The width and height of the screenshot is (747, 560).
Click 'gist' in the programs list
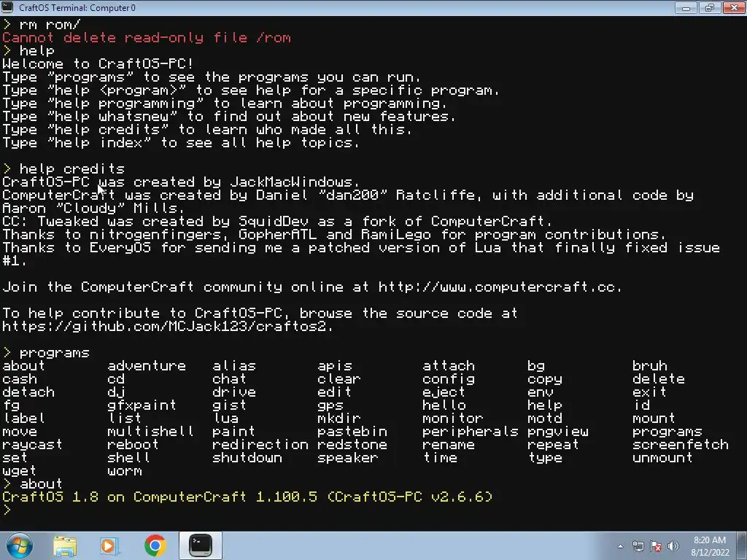click(x=229, y=405)
